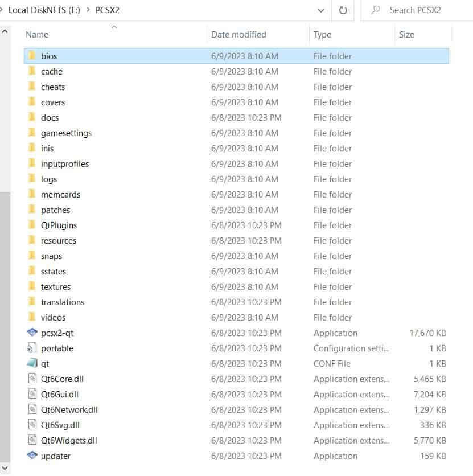
Task: Click the '1,297 KB' size value
Action: click(430, 410)
